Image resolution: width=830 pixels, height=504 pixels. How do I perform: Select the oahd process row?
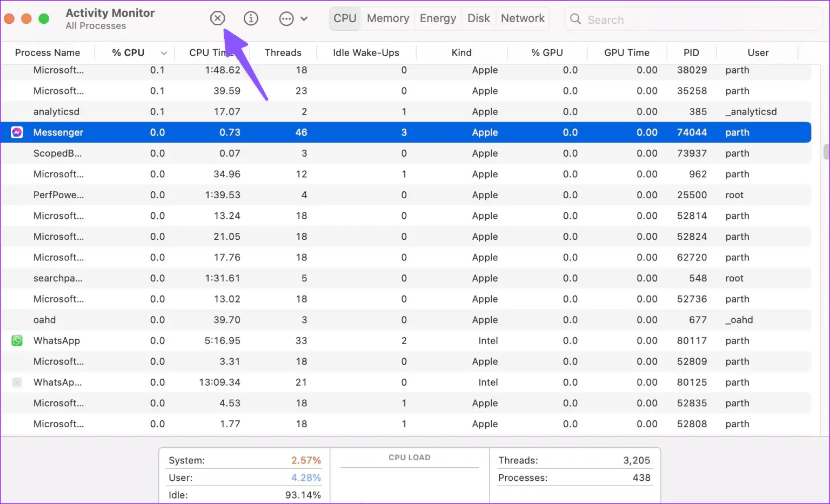[406, 320]
